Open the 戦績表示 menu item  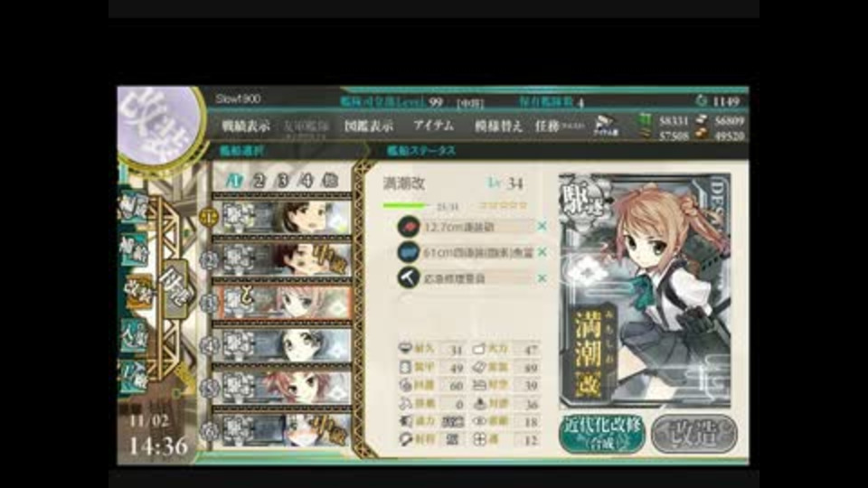pos(246,127)
